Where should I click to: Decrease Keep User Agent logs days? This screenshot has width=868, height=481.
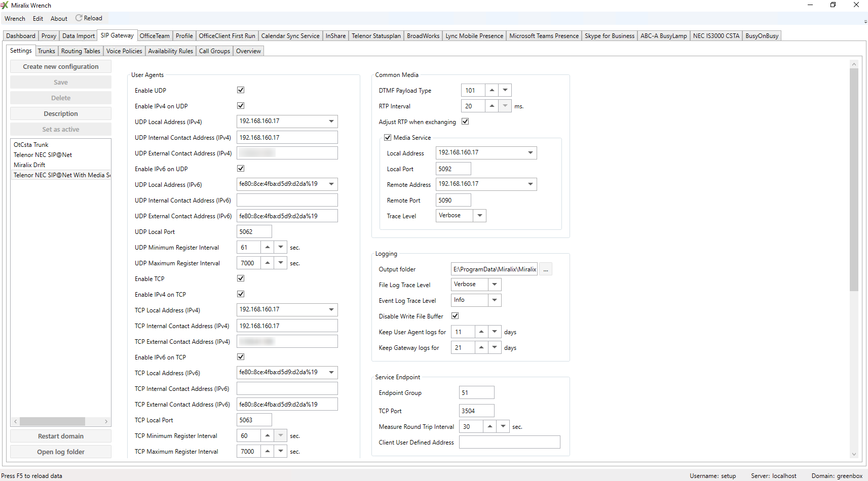click(x=495, y=332)
